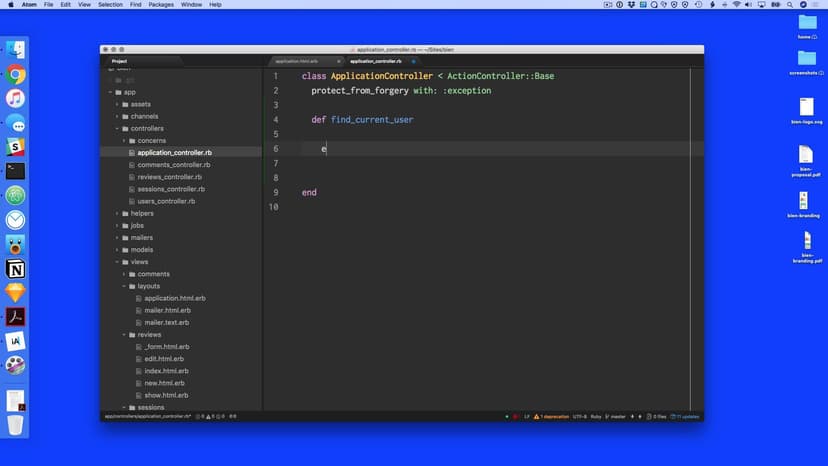Click the updates indicator in status bar
Image resolution: width=828 pixels, height=466 pixels.
pos(688,416)
